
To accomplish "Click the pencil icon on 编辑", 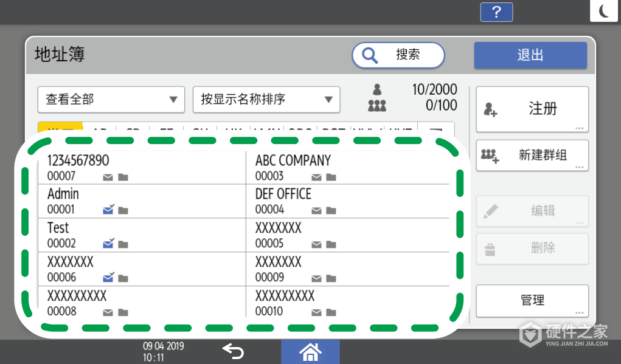I will 490,211.
